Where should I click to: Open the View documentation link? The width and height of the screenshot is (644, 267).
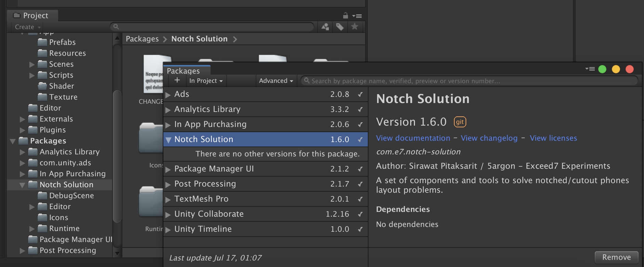(x=413, y=138)
